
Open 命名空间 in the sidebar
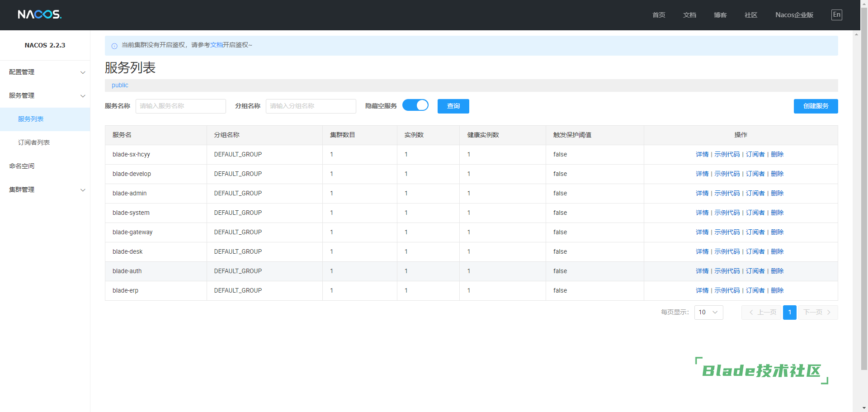(45, 166)
